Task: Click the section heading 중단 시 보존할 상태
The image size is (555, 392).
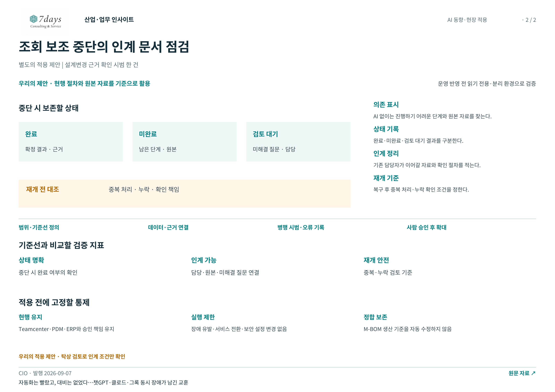Action: tap(49, 108)
